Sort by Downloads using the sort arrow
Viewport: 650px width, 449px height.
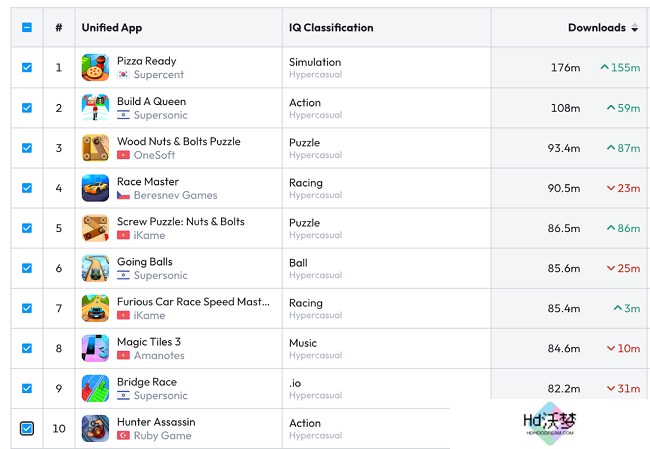click(634, 28)
